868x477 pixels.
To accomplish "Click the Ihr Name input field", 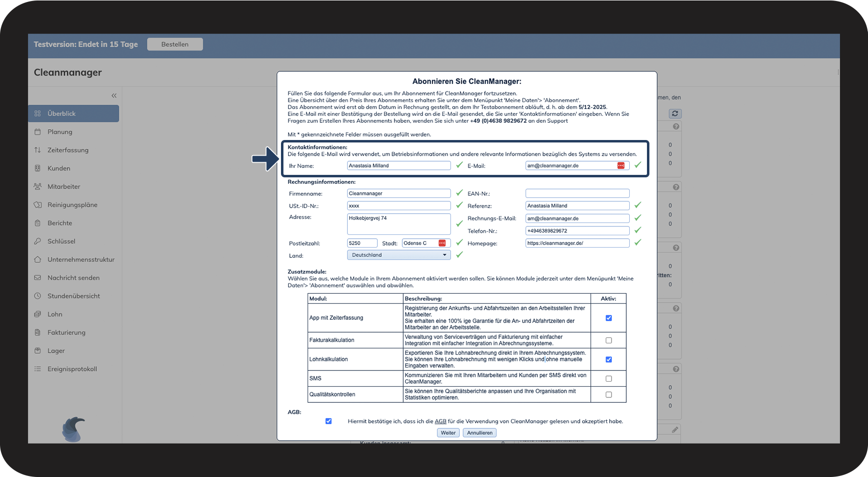I will (x=399, y=166).
